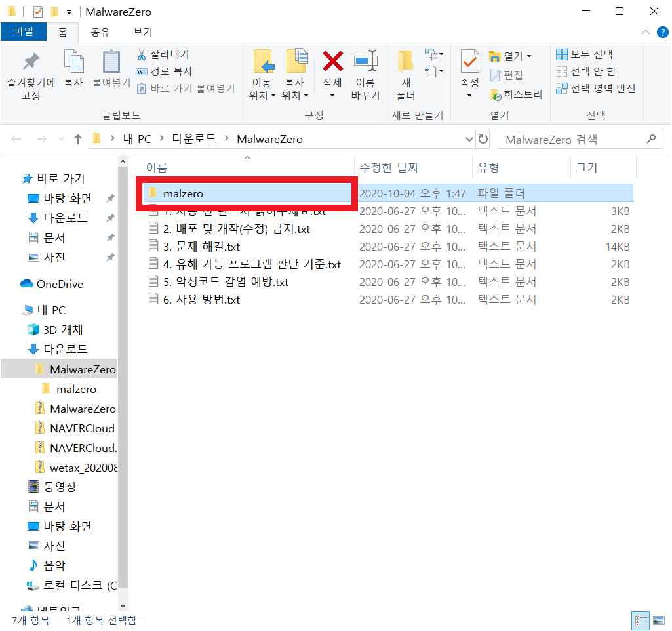Open the easy access dropdown in ribbon
672x631 pixels.
pos(434,71)
